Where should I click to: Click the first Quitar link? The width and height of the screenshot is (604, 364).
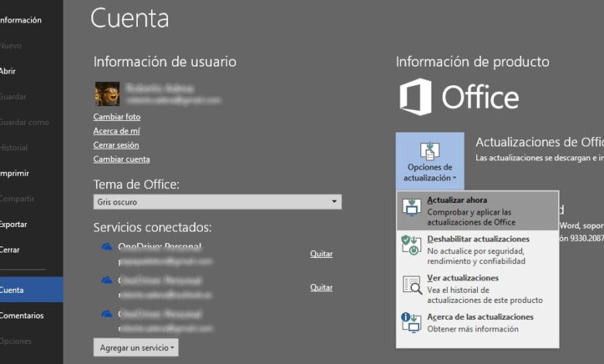click(x=321, y=253)
